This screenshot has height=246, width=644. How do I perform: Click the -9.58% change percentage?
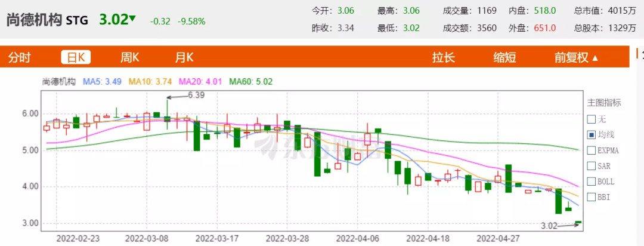[191, 21]
